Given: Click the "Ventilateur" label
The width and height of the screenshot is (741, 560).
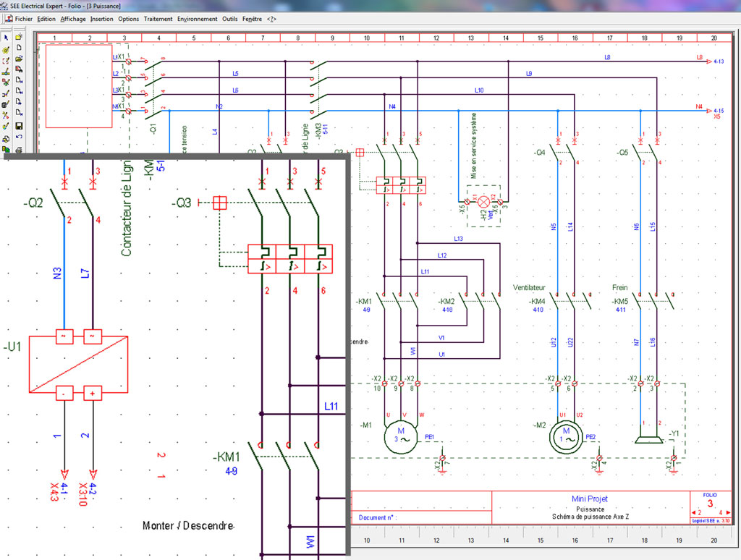Looking at the screenshot, I should [x=529, y=287].
